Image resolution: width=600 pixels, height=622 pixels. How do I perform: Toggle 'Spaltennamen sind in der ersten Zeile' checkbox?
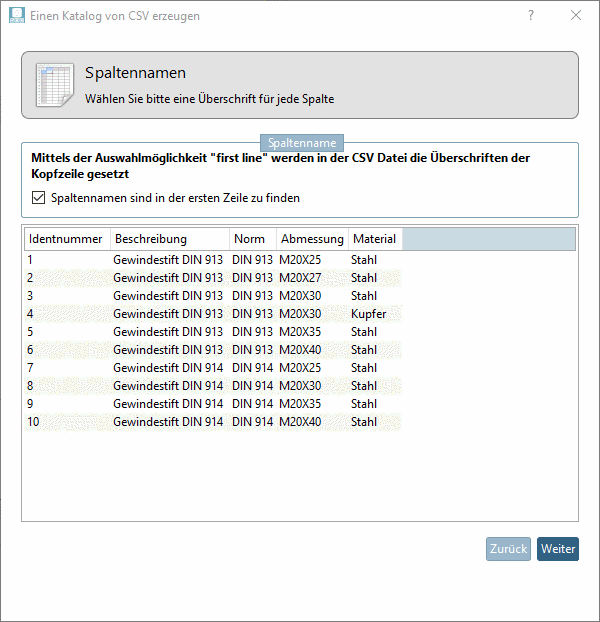(38, 198)
